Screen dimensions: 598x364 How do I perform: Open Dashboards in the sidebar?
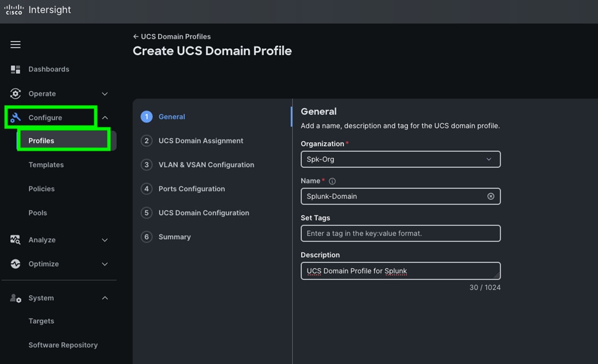(x=49, y=69)
